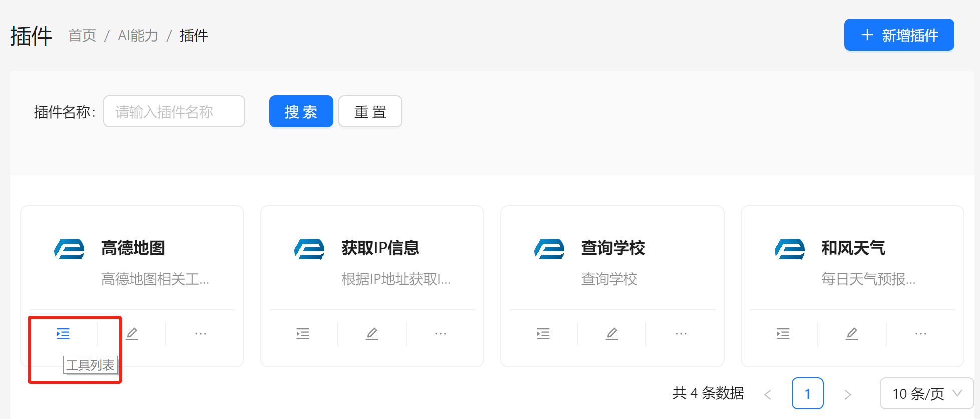Image resolution: width=980 pixels, height=419 pixels.
Task: Select page 1 in pagination
Action: point(807,394)
